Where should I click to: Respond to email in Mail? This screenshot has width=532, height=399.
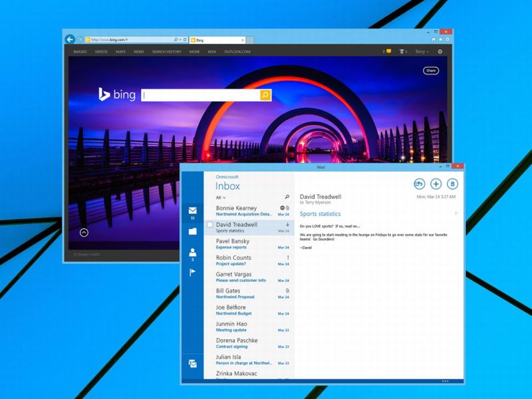[x=420, y=184]
